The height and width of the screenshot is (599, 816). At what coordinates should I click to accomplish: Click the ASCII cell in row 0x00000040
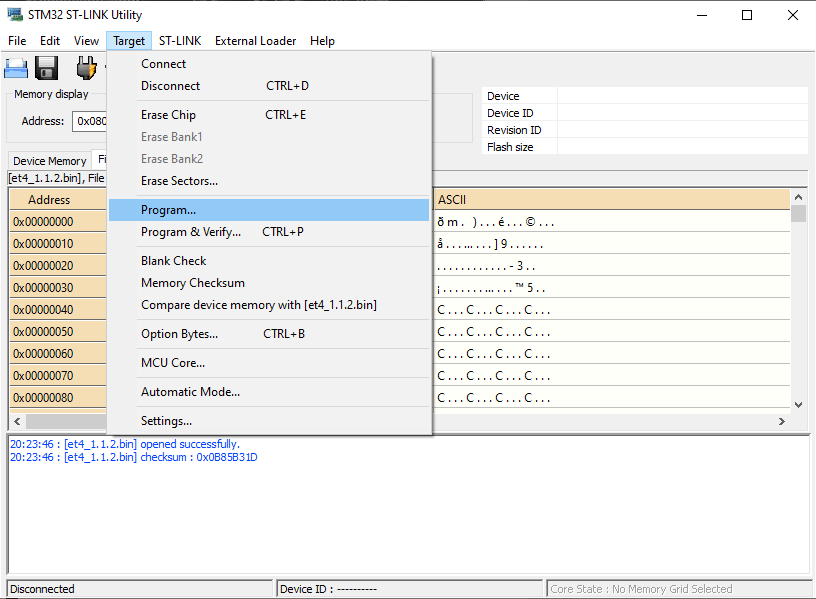pos(612,310)
